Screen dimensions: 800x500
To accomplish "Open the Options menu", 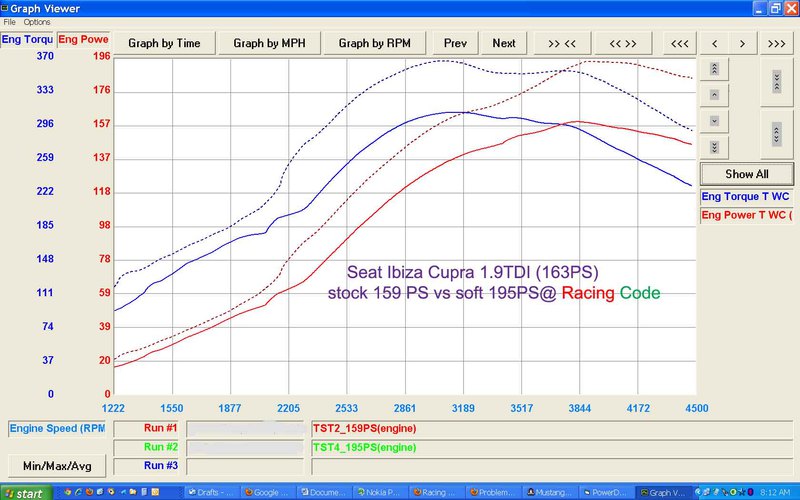I will 37,22.
